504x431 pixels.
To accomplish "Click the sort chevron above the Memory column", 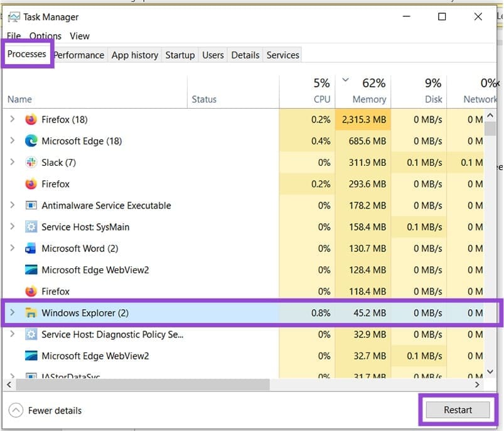I will click(x=346, y=80).
